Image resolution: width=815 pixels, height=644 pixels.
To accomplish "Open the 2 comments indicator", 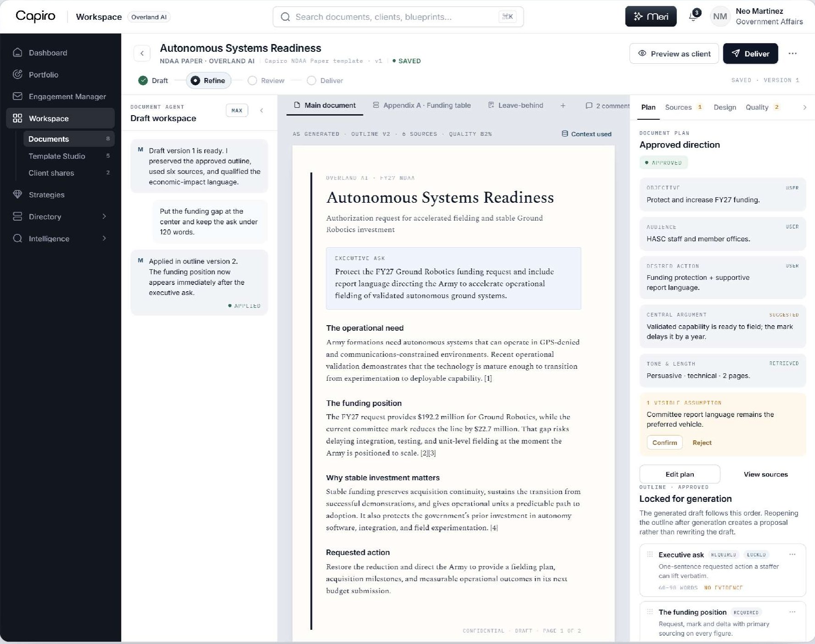I will tap(608, 105).
